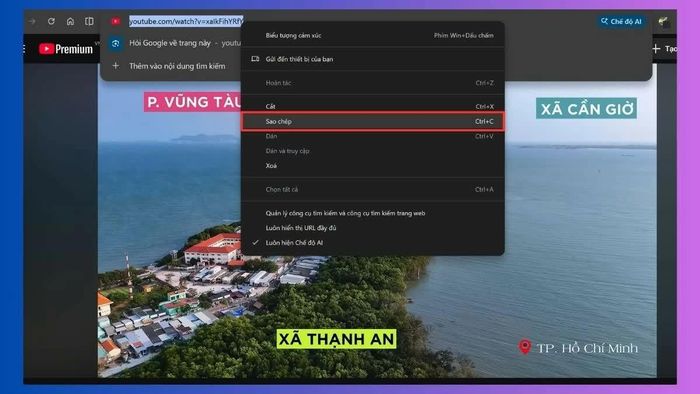Image resolution: width=700 pixels, height=394 pixels.
Task: Reload the page with refresh icon
Action: pos(51,21)
